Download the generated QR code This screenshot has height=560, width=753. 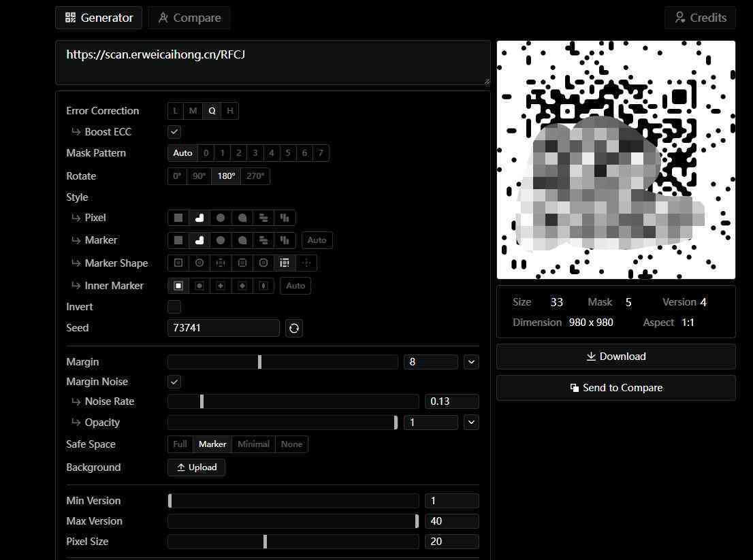[615, 357]
